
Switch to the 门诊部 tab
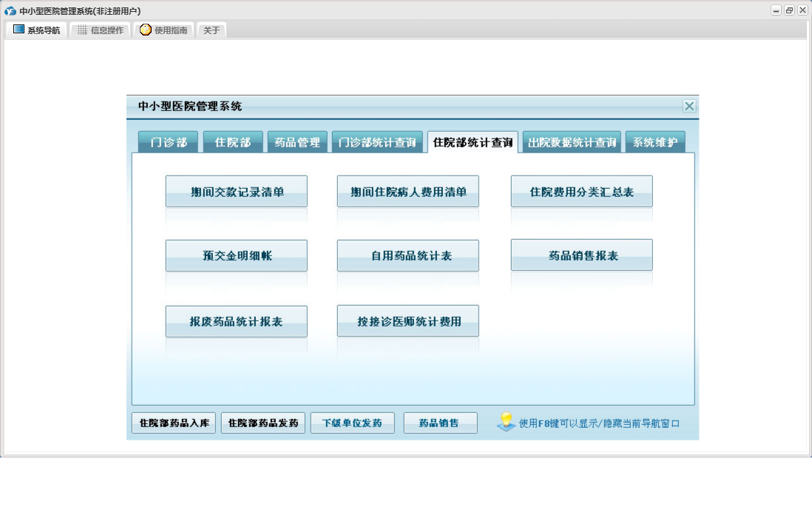point(169,142)
